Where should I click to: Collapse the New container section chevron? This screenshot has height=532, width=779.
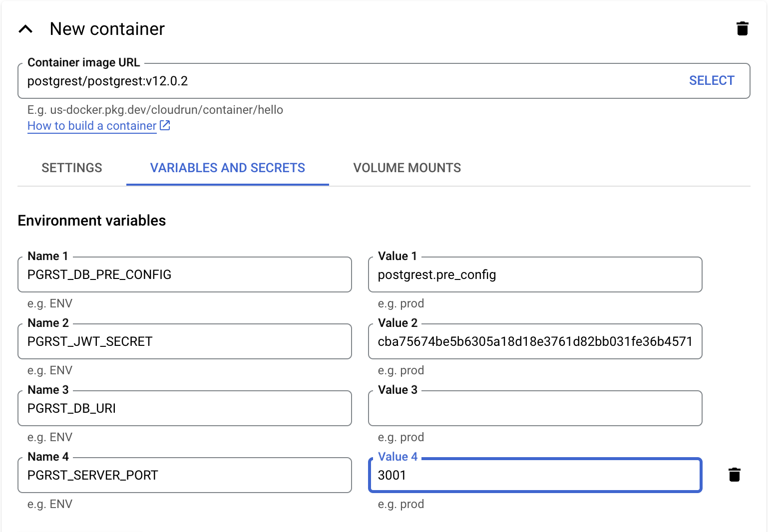[x=25, y=29]
